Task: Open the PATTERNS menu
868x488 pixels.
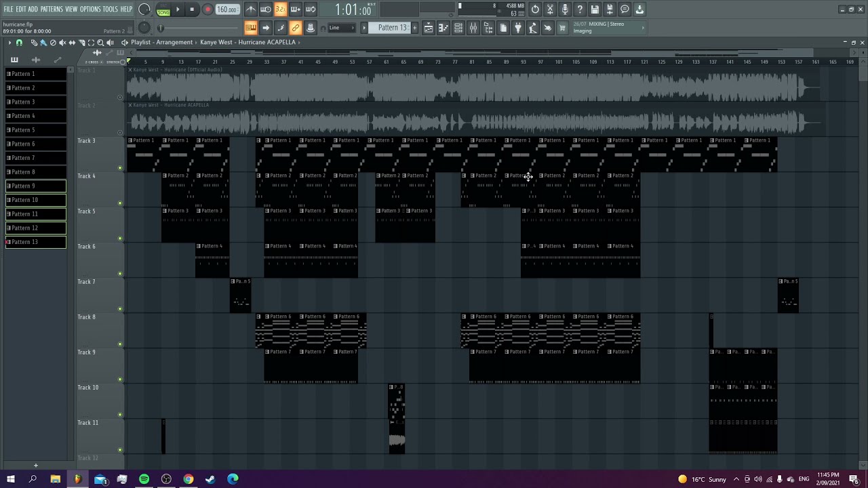Action: point(52,9)
